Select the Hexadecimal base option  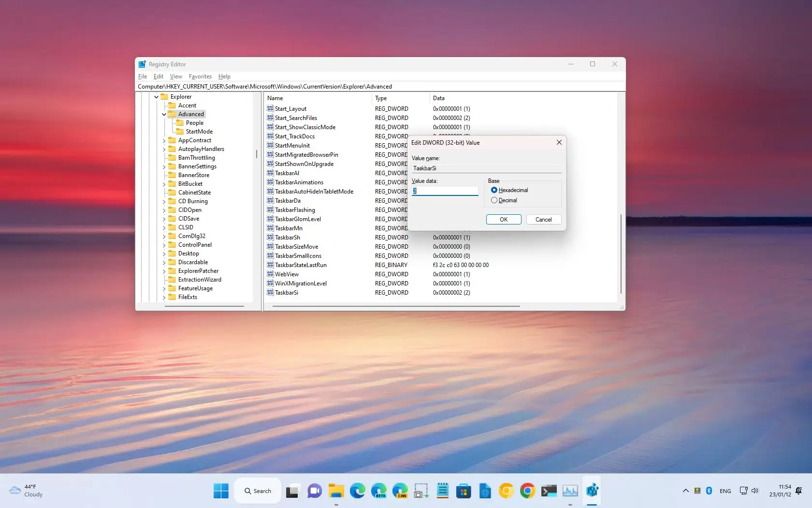(494, 190)
